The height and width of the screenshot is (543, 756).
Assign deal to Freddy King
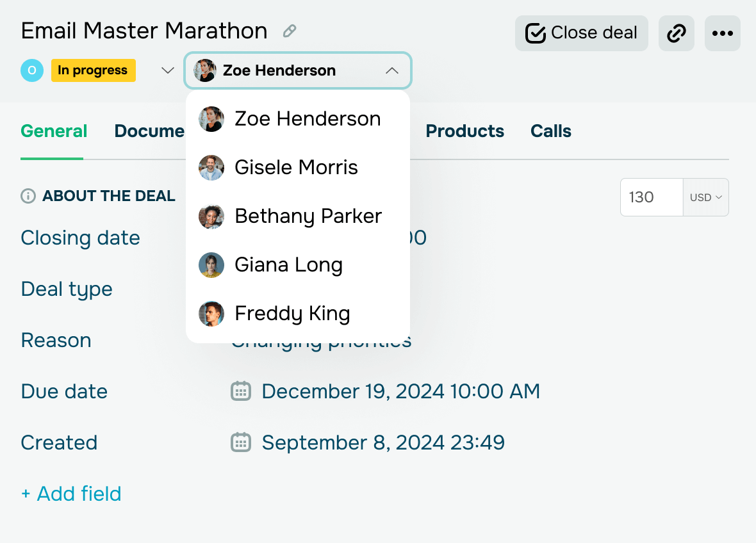[292, 314]
